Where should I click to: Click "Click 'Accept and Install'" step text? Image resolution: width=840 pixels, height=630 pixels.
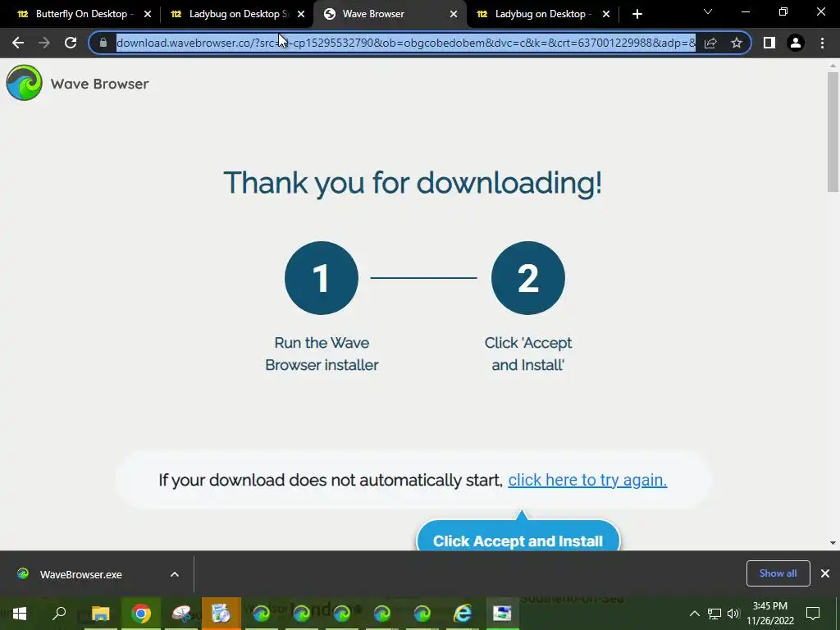tap(528, 354)
